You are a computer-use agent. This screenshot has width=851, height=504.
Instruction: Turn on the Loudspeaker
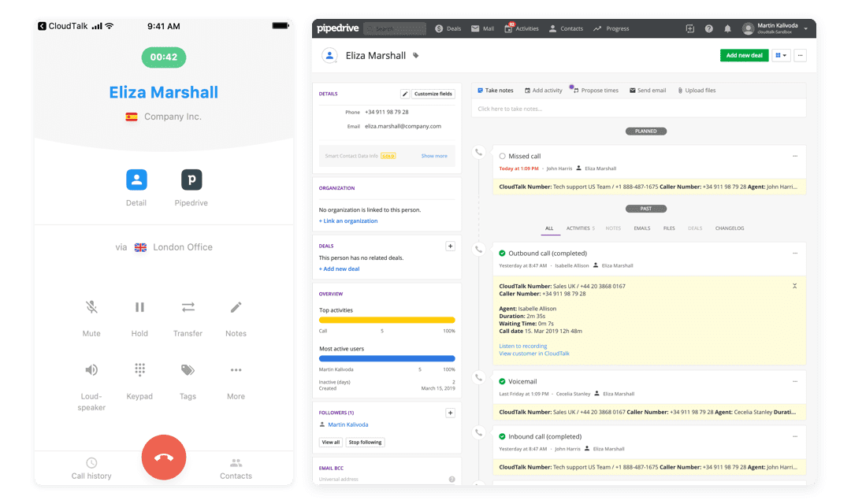(x=91, y=370)
